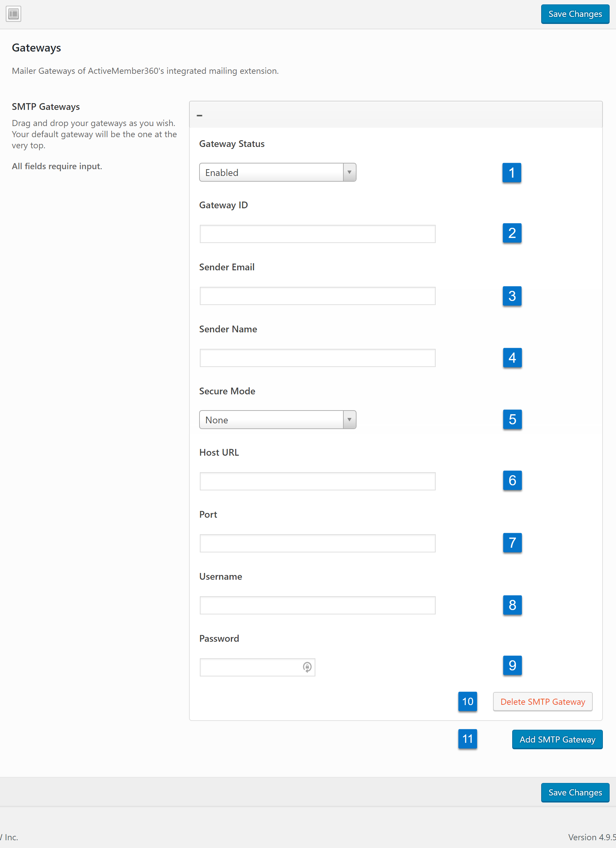616x848 pixels.
Task: Focus the Gateway ID input field
Action: 317,234
